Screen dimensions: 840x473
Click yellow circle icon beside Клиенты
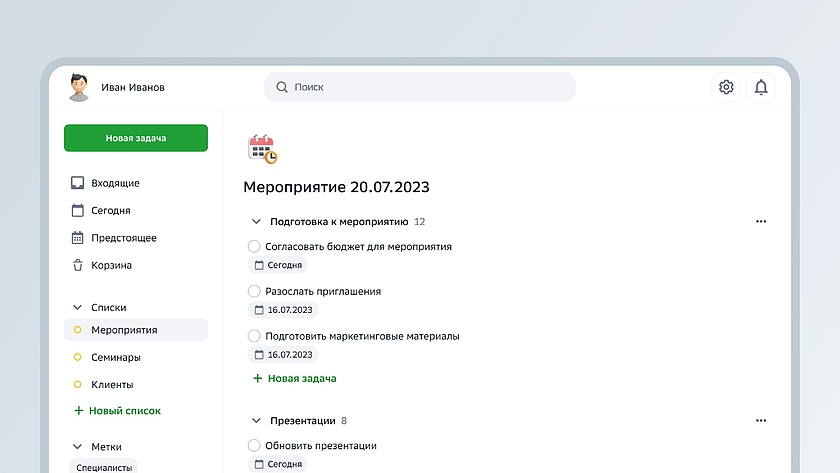(x=78, y=385)
